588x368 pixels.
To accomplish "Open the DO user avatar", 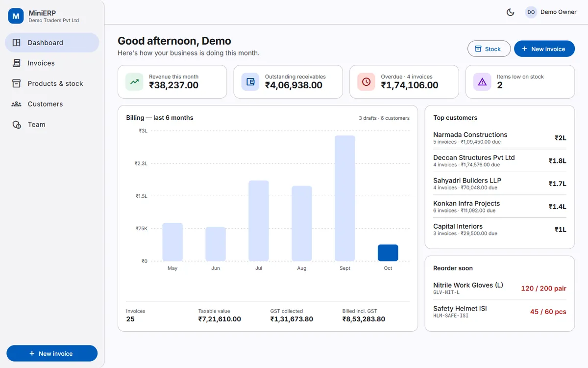I will (x=531, y=12).
